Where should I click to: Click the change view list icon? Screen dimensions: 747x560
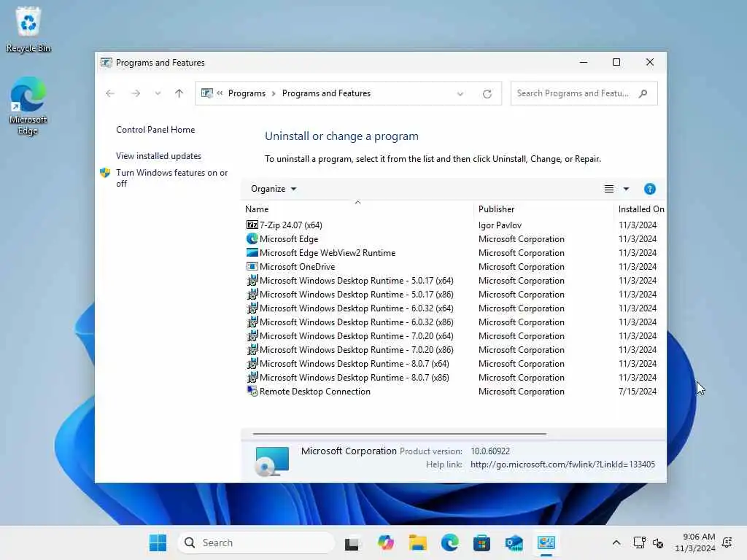coord(609,189)
